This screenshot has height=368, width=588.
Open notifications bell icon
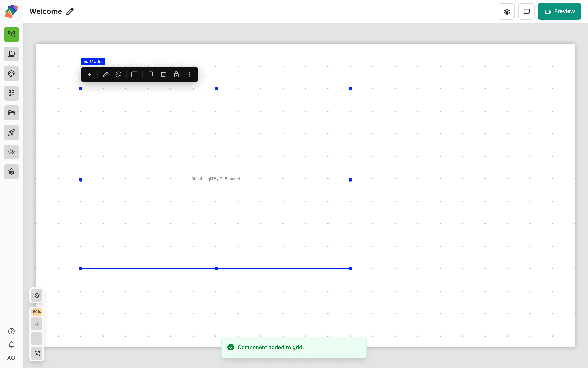tap(11, 344)
